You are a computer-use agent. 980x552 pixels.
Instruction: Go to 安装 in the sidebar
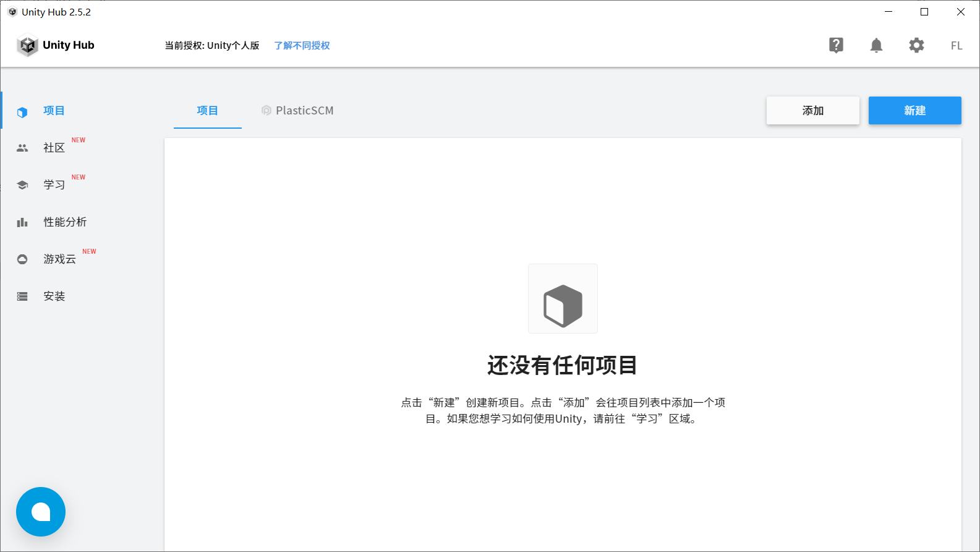point(54,296)
